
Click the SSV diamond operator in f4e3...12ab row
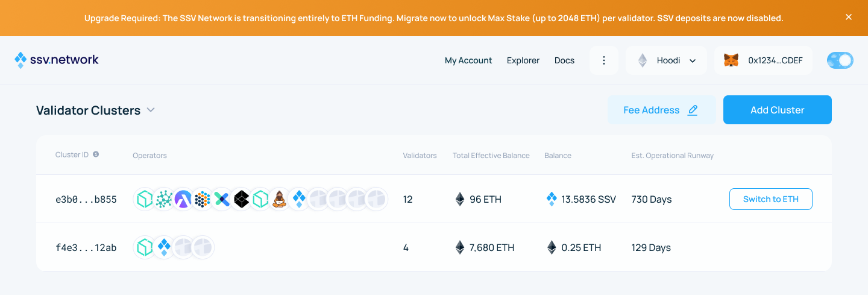tap(164, 247)
